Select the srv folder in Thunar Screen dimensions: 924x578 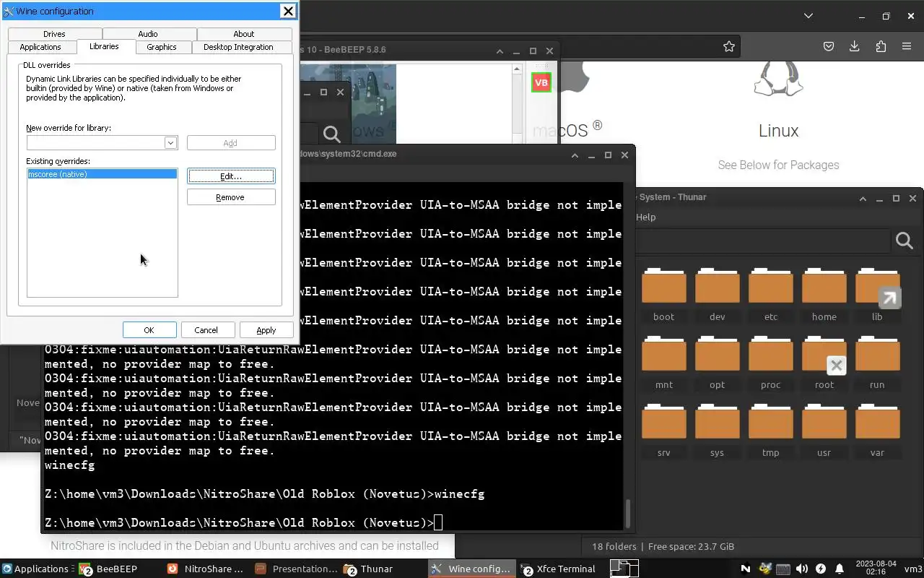tap(663, 431)
